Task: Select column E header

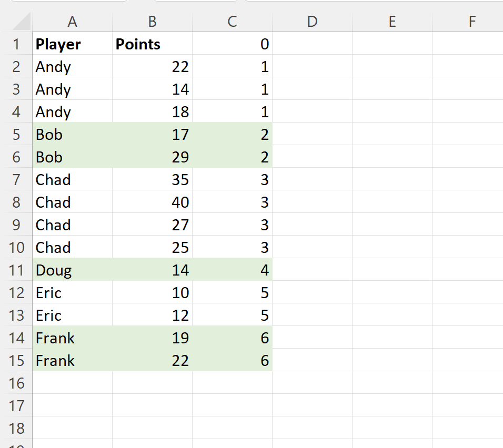Action: tap(392, 22)
